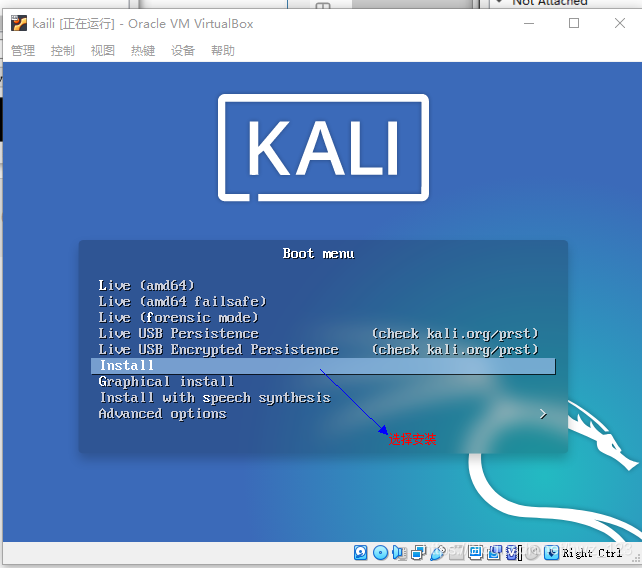Close the kaili VirtualBox window
Image resolution: width=642 pixels, height=568 pixels.
(620, 23)
